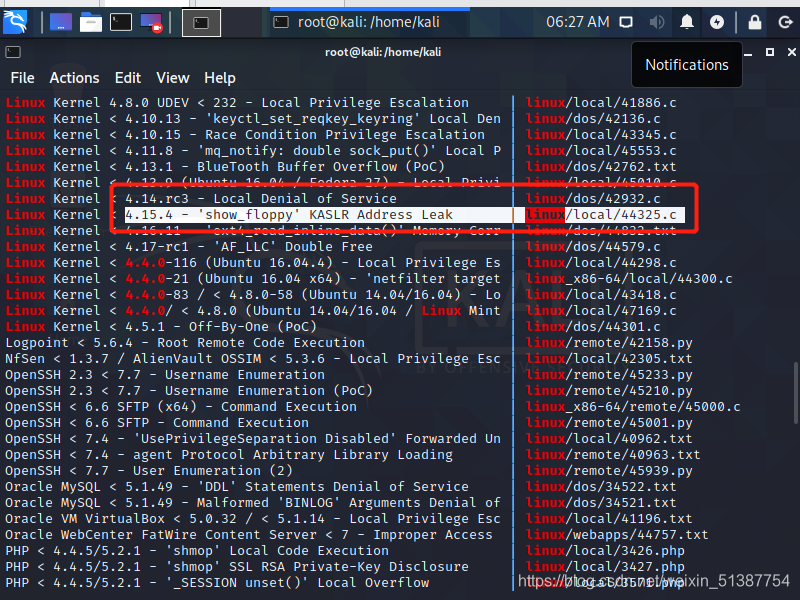This screenshot has height=600, width=800.
Task: Open the Help menu
Action: (x=220, y=78)
